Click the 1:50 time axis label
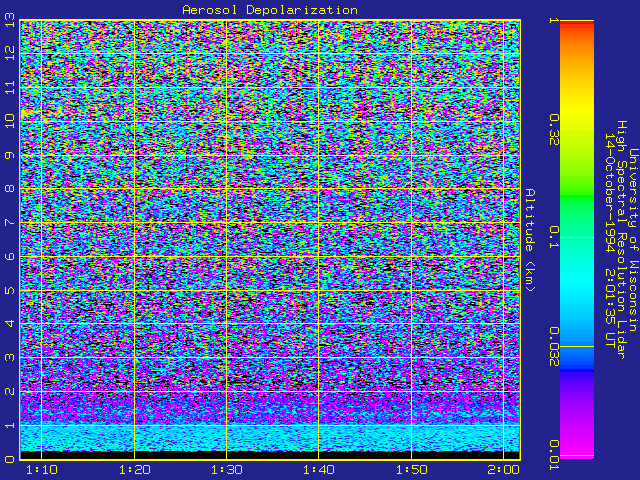The image size is (640, 480). click(x=411, y=470)
